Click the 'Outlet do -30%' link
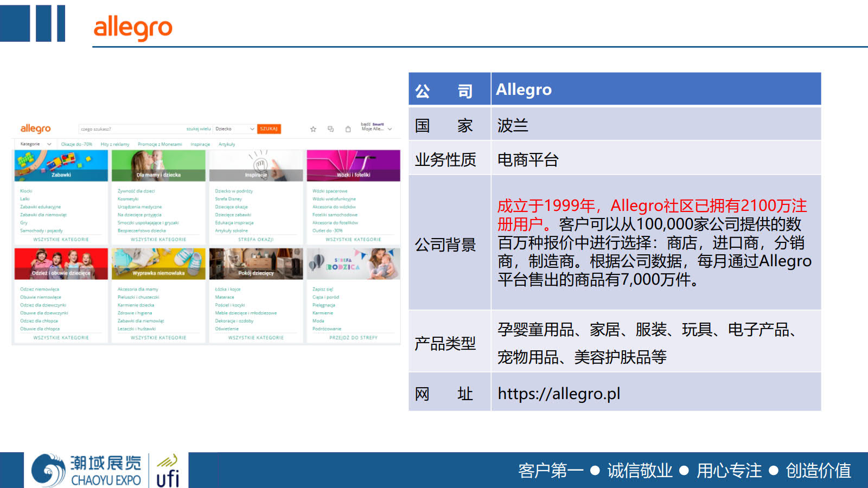 point(328,230)
